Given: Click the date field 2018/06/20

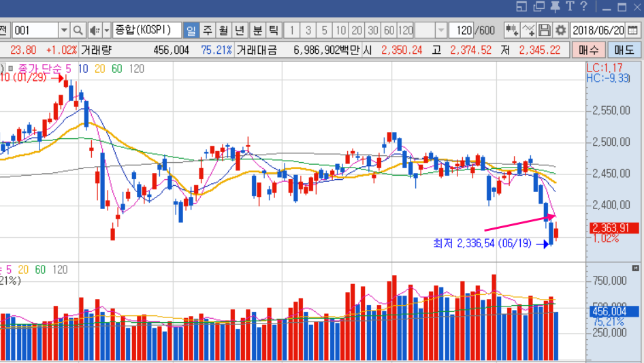Looking at the screenshot, I should tap(598, 31).
